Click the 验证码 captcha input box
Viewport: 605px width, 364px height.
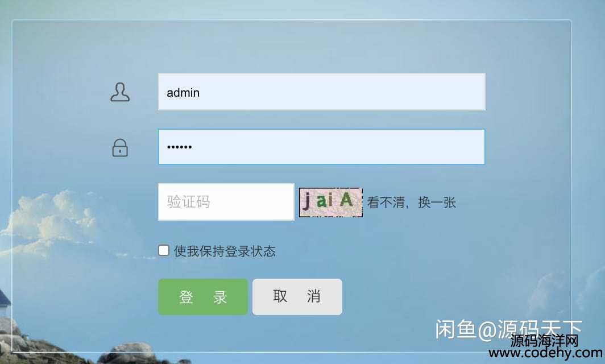(x=226, y=202)
